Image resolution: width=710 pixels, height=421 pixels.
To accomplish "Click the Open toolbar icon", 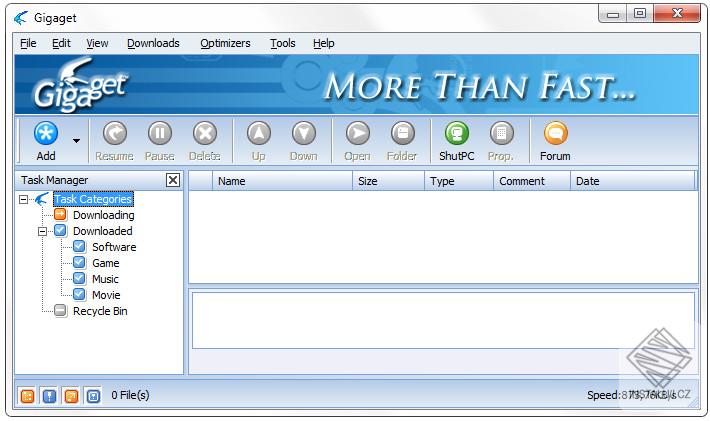I will 358,134.
